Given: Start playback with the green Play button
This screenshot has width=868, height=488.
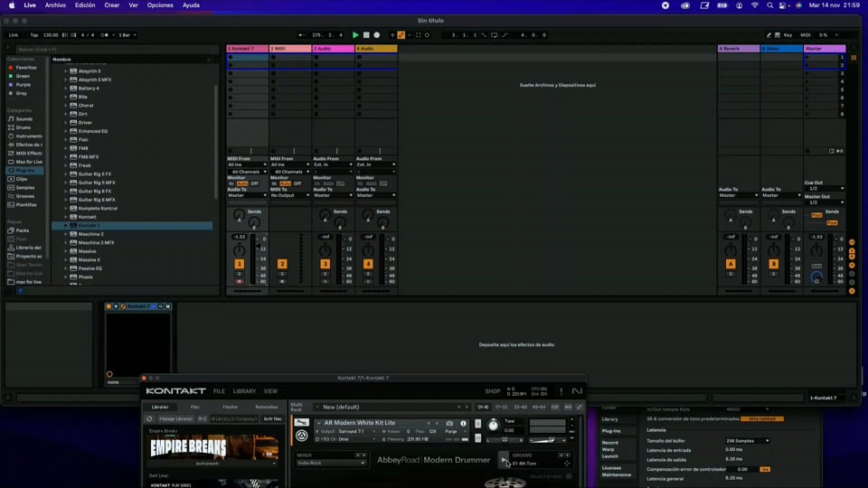Looking at the screenshot, I should (355, 35).
